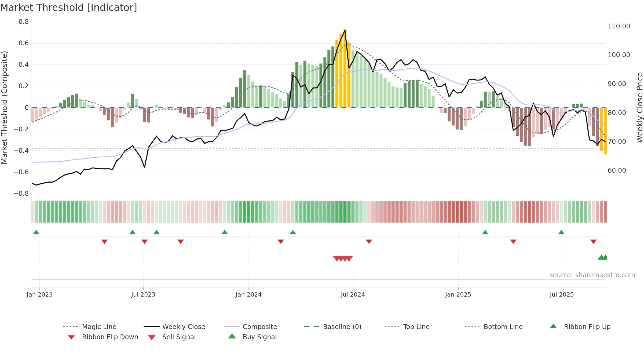Click the ribbon flip up marker just before Jul 2023
This screenshot has width=644, height=362.
tap(133, 232)
